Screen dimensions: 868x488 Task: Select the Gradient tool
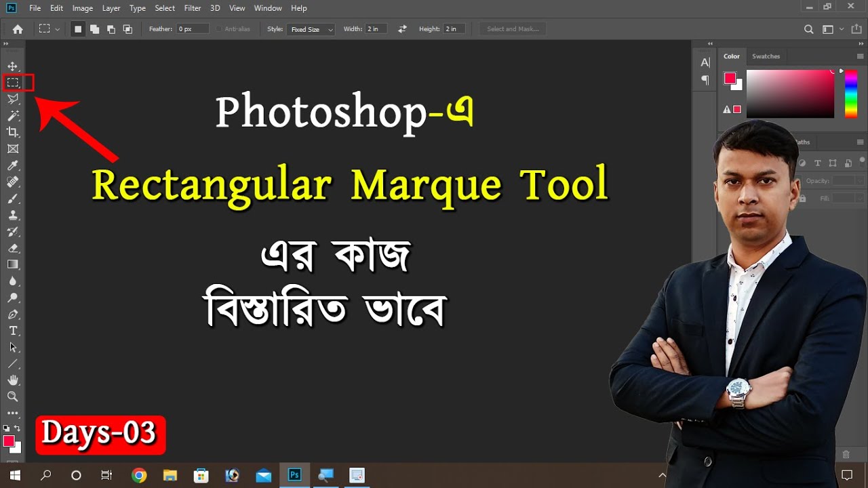(13, 264)
